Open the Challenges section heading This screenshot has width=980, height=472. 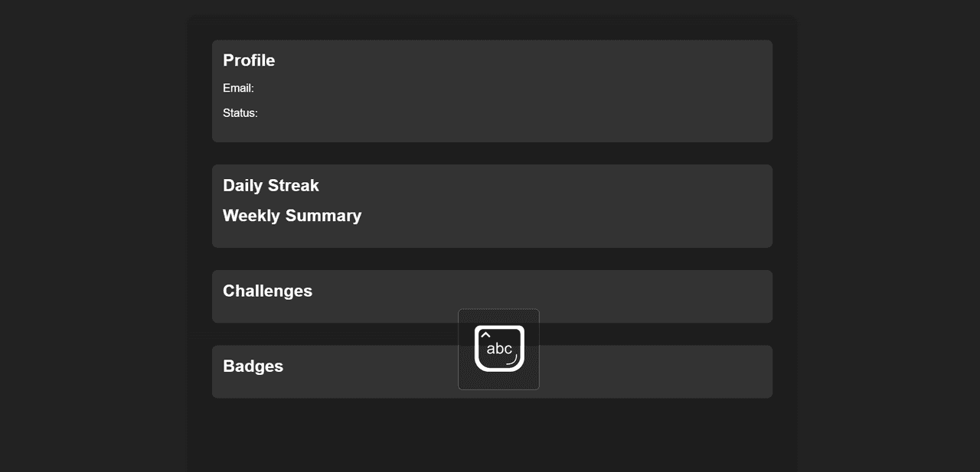[x=267, y=291]
